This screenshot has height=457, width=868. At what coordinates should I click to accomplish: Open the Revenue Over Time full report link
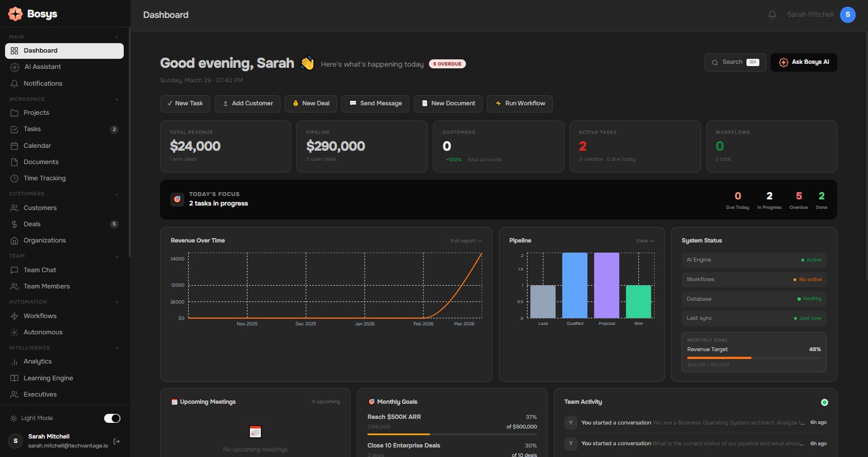(x=466, y=241)
